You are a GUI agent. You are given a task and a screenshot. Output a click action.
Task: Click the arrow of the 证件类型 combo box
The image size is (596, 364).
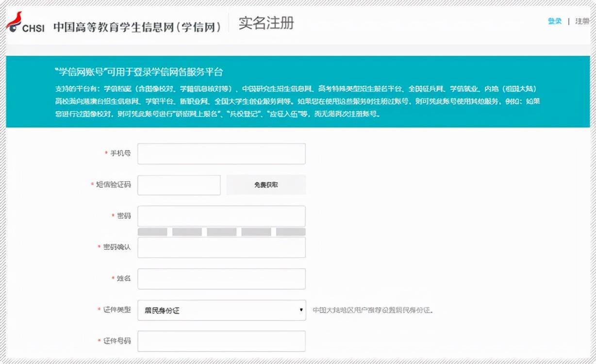tap(301, 310)
